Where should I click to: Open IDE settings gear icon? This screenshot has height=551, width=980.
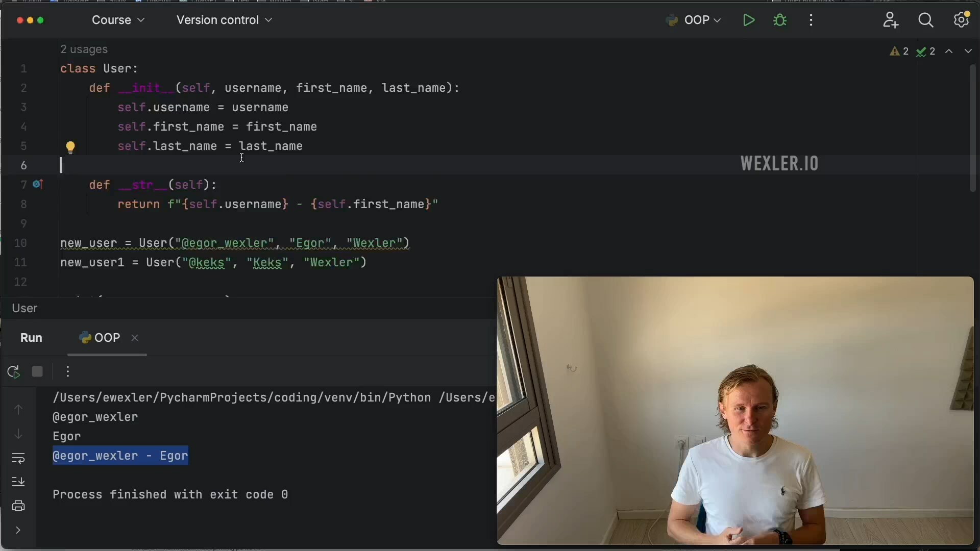click(962, 19)
